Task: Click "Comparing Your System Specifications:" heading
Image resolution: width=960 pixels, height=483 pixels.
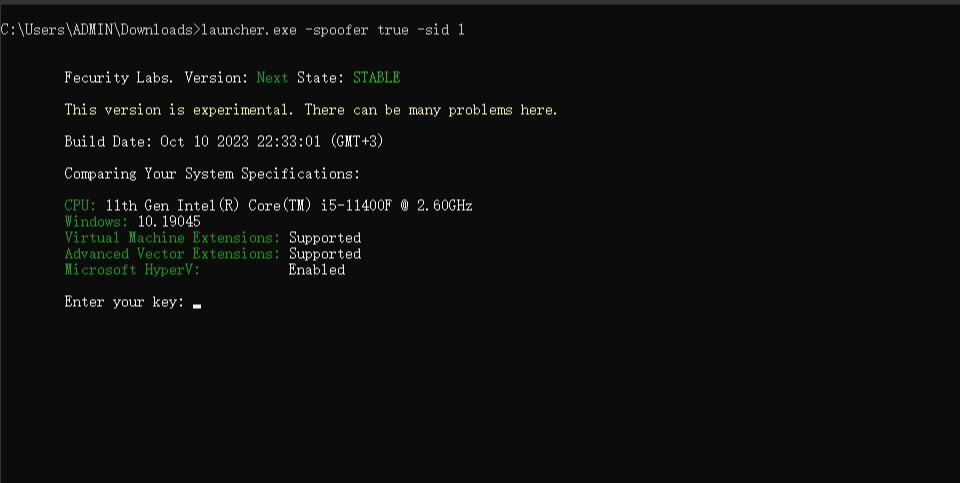Action: coord(212,174)
